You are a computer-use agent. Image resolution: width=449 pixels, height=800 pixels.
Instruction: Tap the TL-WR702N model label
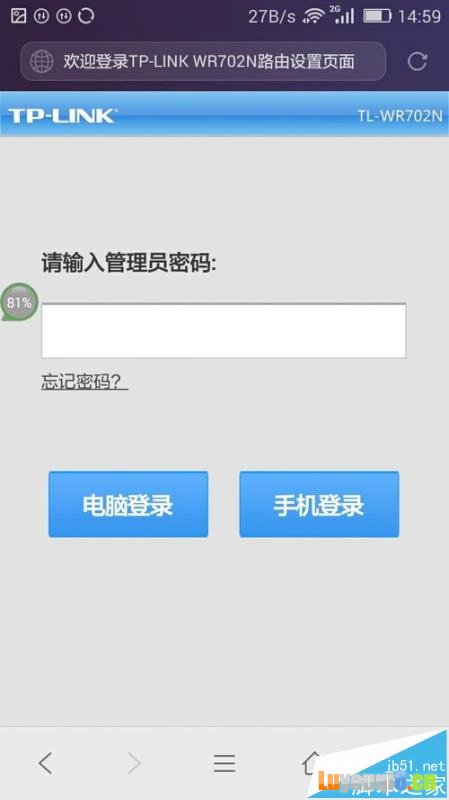[x=400, y=115]
